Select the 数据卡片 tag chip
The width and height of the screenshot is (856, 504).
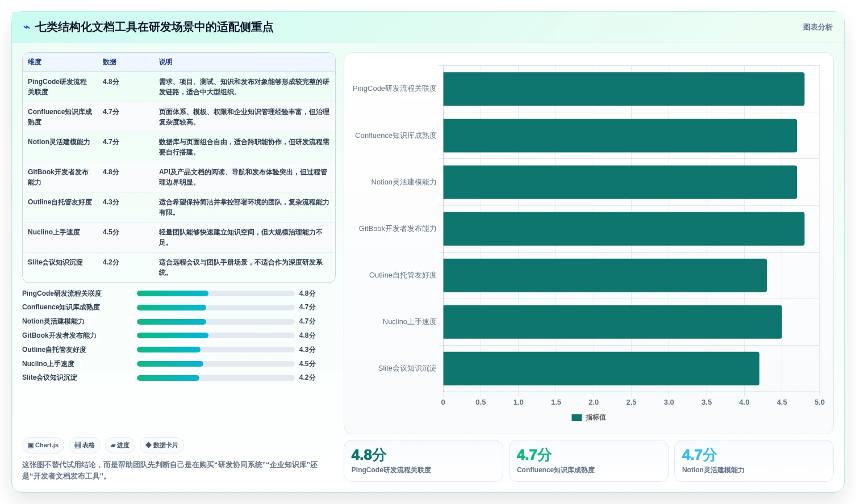point(162,446)
